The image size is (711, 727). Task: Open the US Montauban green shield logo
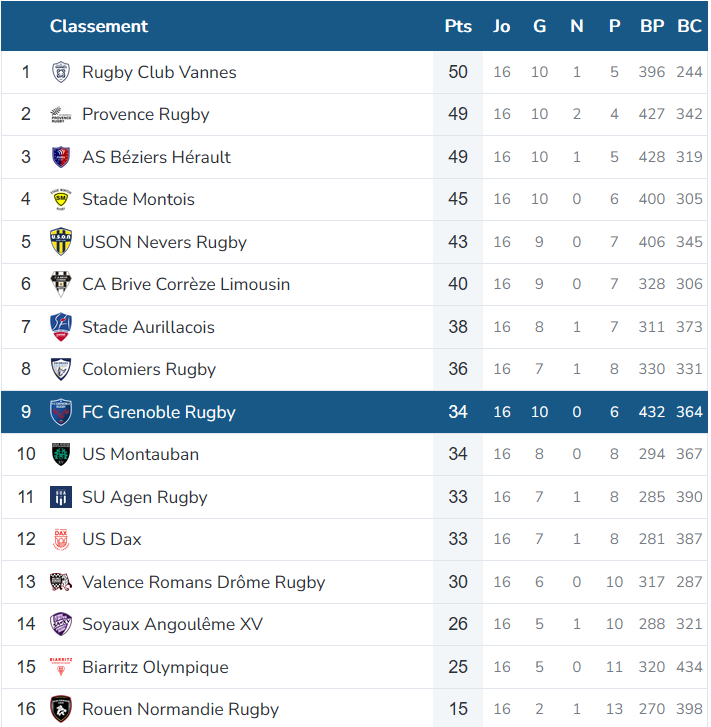[61, 454]
